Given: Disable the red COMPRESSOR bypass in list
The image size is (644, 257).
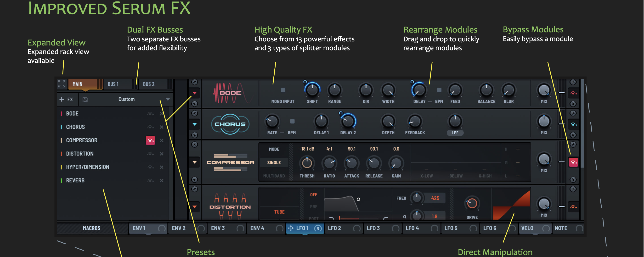Looking at the screenshot, I should 150,140.
